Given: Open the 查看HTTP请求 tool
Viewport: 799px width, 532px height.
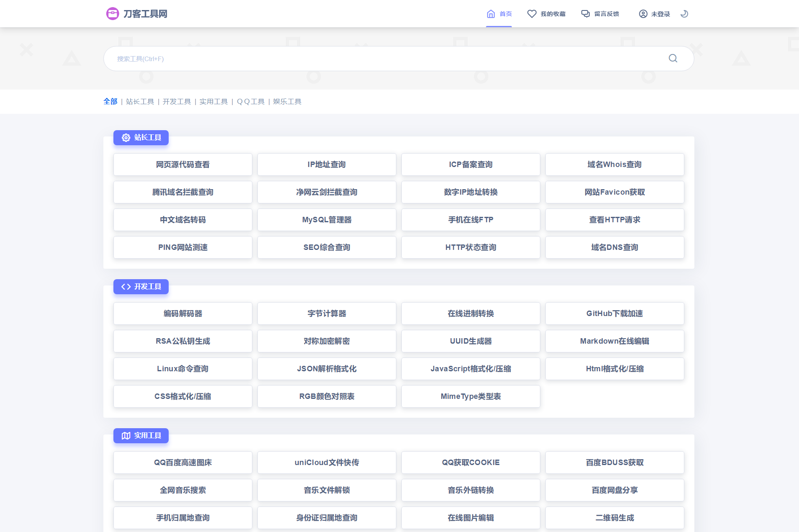Looking at the screenshot, I should (615, 220).
